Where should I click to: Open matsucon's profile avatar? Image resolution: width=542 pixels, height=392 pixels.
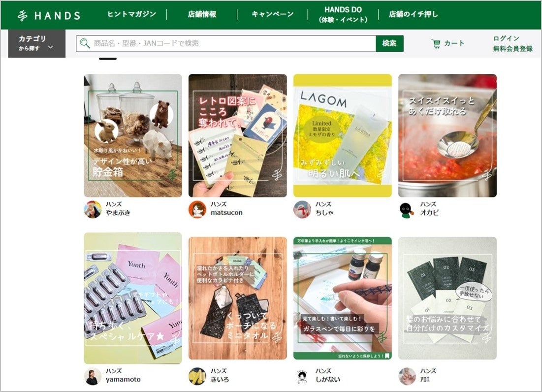pyautogui.click(x=197, y=209)
